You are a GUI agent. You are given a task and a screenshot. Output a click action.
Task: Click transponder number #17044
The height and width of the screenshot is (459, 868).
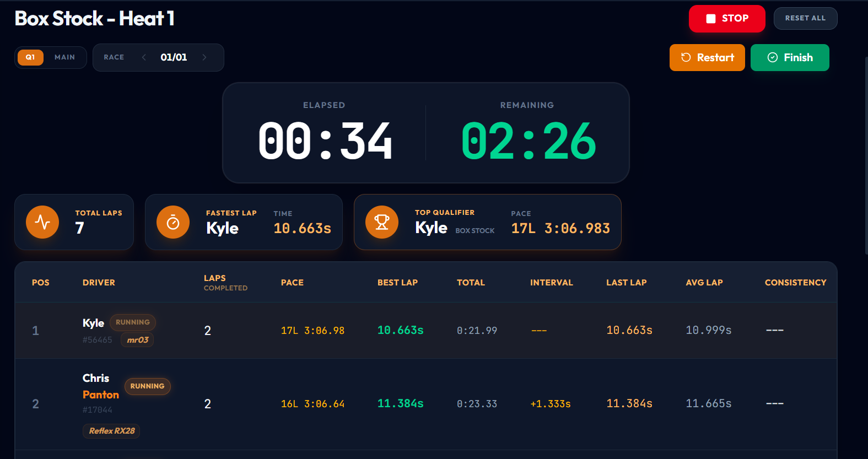point(97,410)
